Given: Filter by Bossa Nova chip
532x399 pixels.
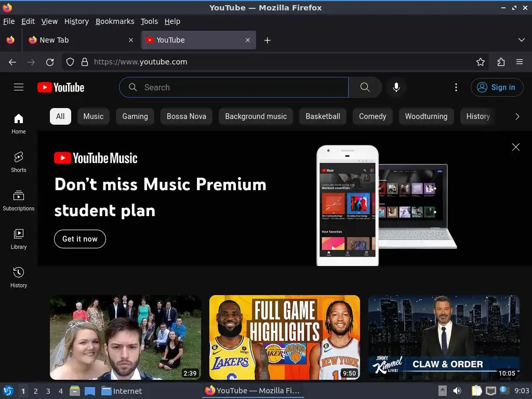Looking at the screenshot, I should click(x=187, y=116).
